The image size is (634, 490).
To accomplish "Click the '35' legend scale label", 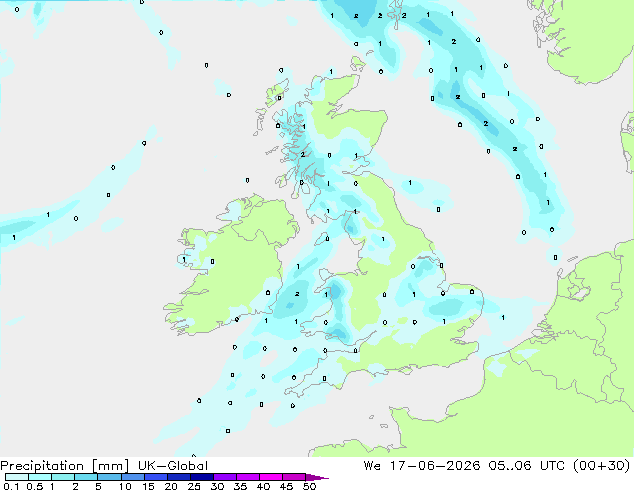I will tap(240, 486).
